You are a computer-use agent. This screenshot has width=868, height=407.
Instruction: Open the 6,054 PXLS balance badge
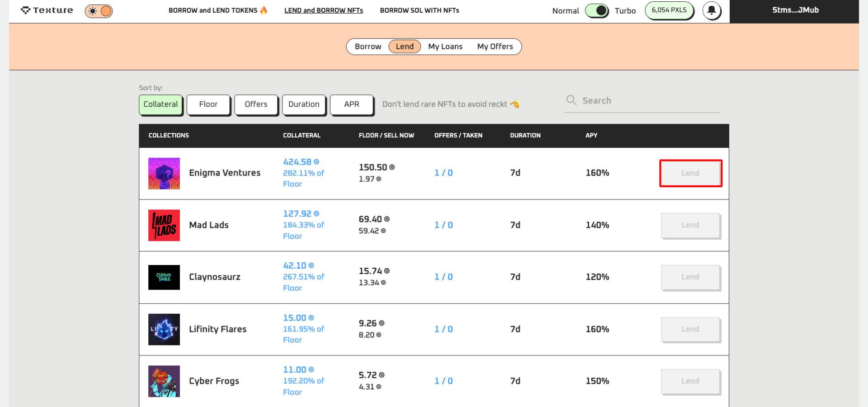(x=669, y=10)
